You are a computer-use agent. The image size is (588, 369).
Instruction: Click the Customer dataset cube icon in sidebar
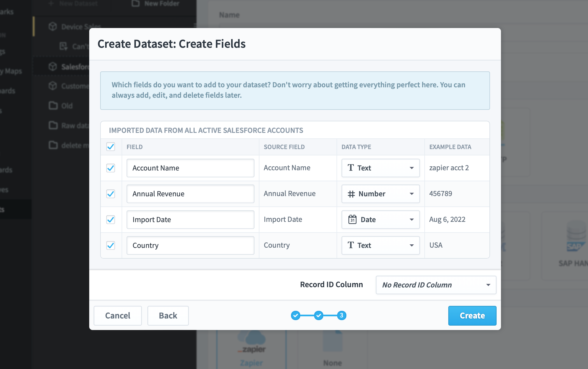53,86
